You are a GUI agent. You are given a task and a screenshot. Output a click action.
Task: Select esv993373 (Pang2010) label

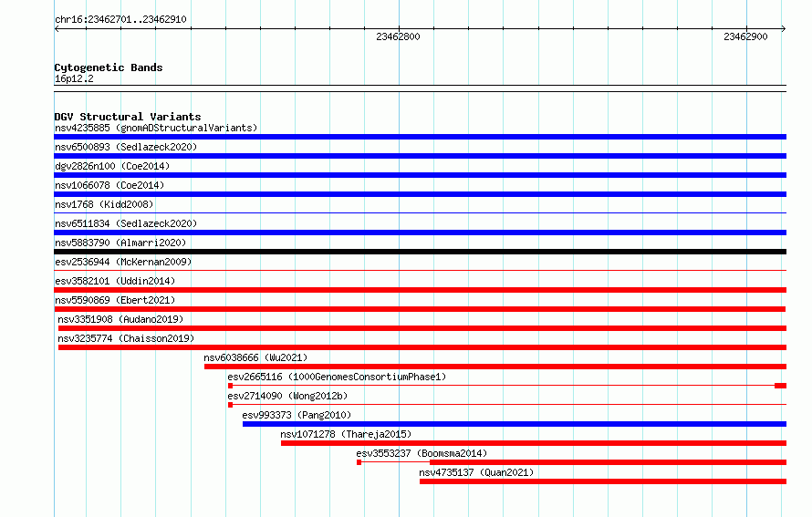297,415
